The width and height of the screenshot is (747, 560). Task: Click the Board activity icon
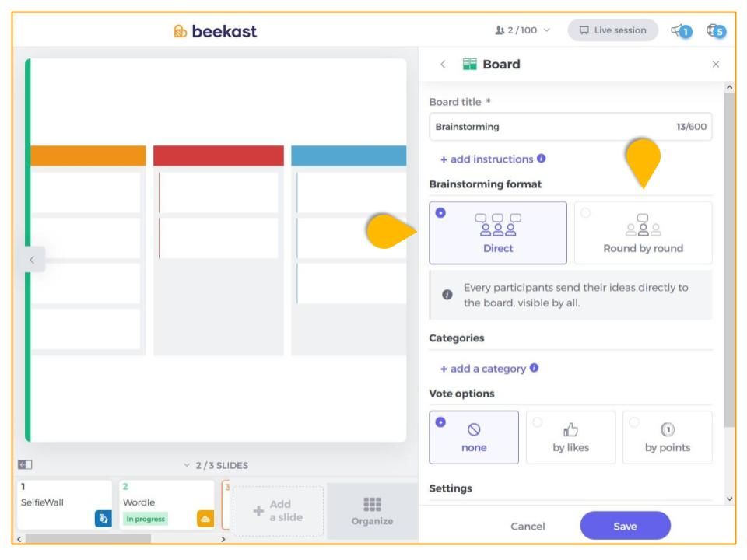(x=469, y=65)
